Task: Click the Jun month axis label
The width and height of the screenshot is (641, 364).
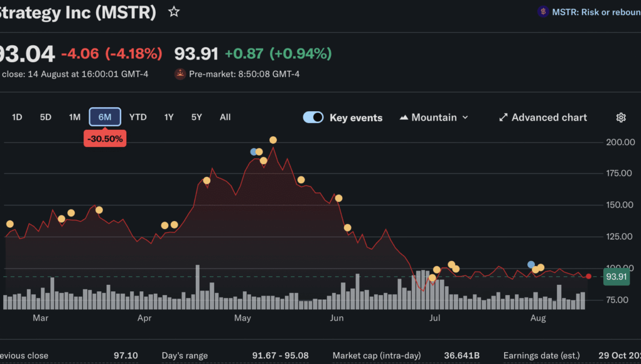Action: tap(337, 318)
